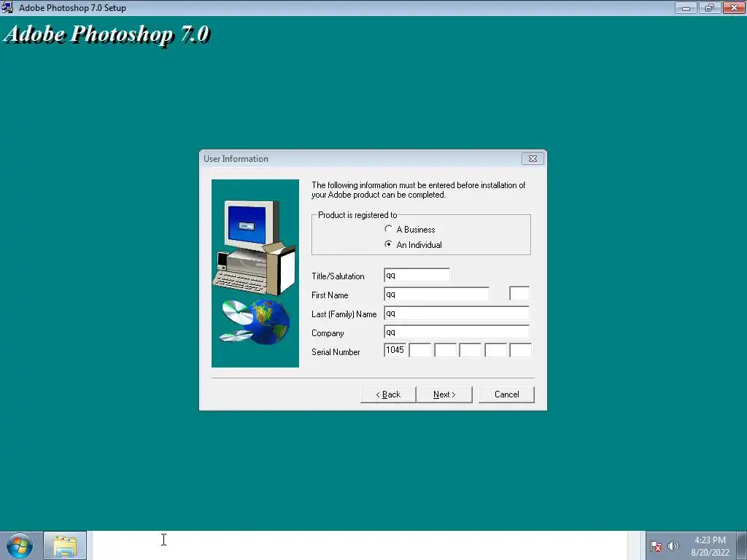Open the volume speaker tray icon
Screen dimensions: 747x560
pos(673,546)
